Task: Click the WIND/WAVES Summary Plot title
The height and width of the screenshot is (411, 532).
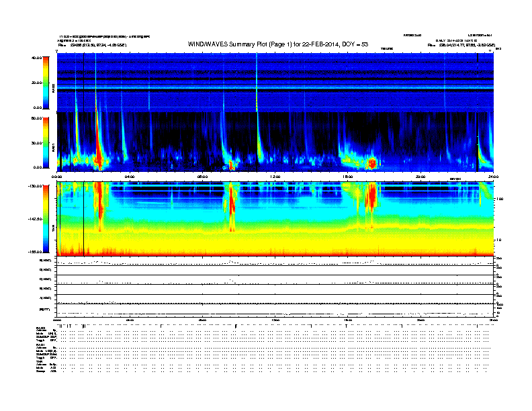Action: pyautogui.click(x=278, y=44)
